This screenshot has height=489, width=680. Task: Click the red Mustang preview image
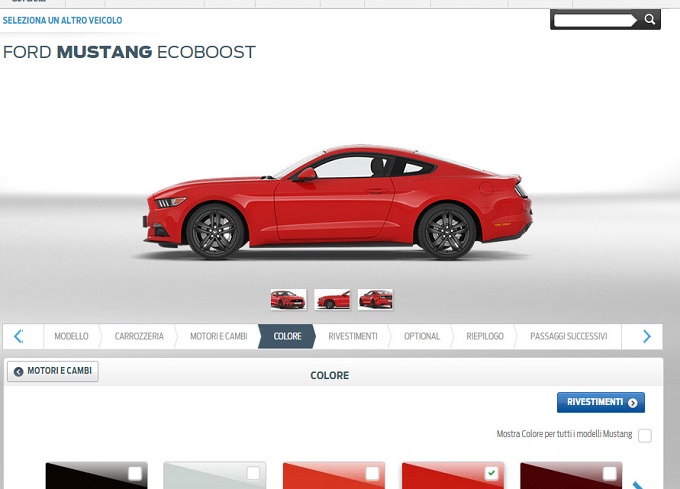pos(337,203)
